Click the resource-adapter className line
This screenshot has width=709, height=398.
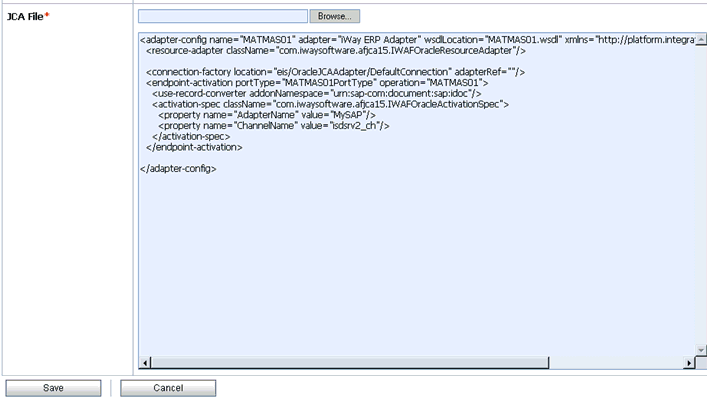pyautogui.click(x=336, y=51)
